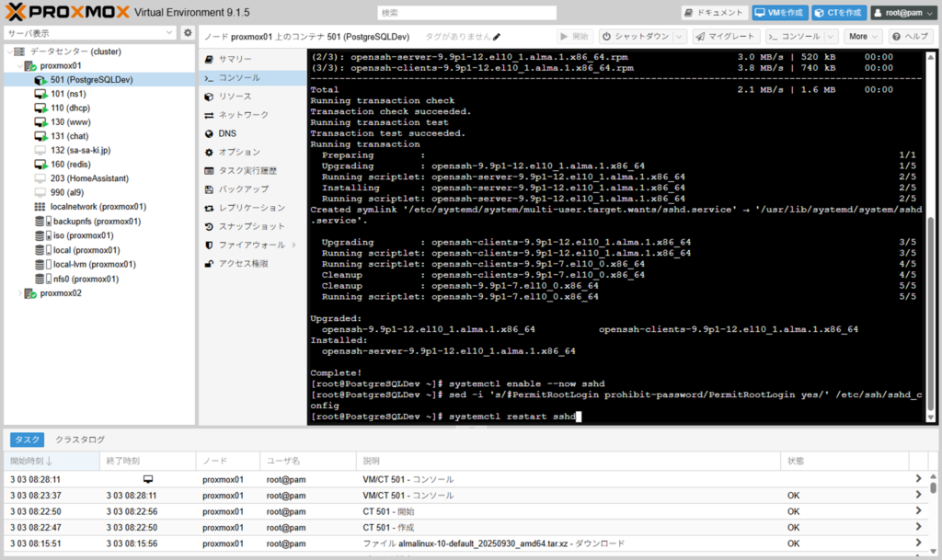Viewport: 942px width, 560px height.
Task: Open the アクセス権限 (Permissions) section
Action: [243, 263]
